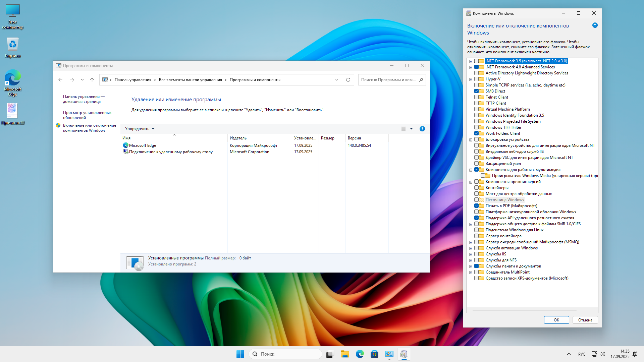Screen dimensions: 644x362
Task: Click the OK button in Windows Features
Action: point(556,320)
